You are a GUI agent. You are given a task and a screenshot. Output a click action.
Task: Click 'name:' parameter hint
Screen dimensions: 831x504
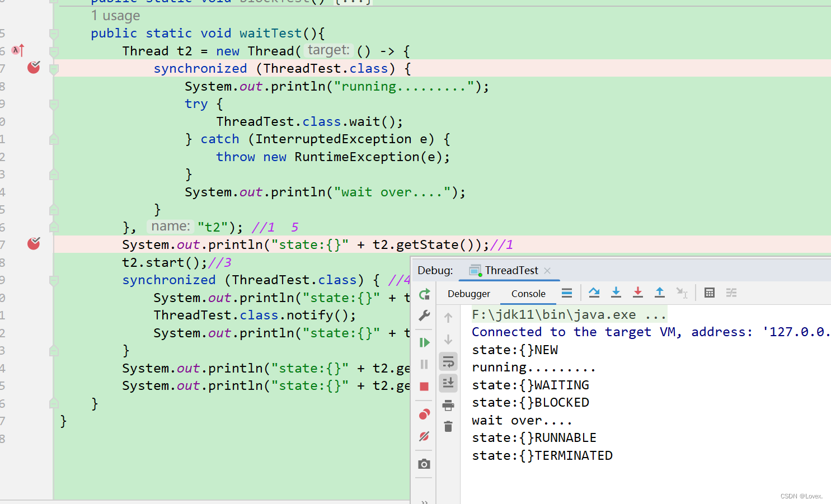coord(171,226)
